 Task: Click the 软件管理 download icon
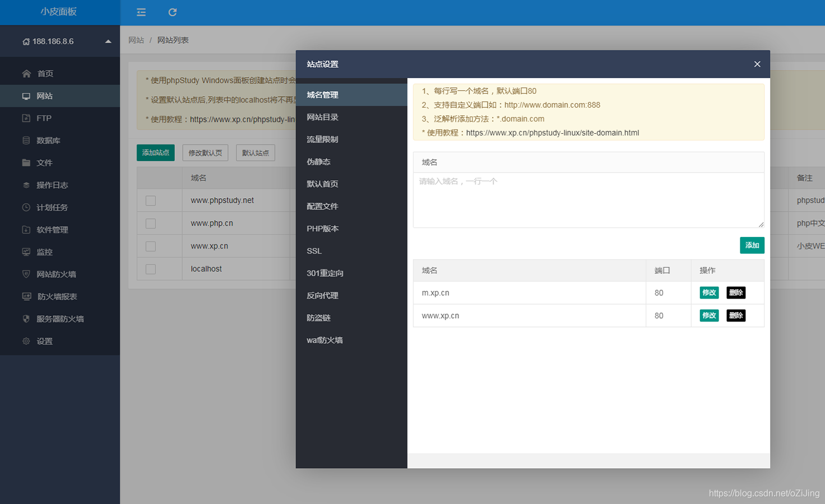click(x=26, y=230)
